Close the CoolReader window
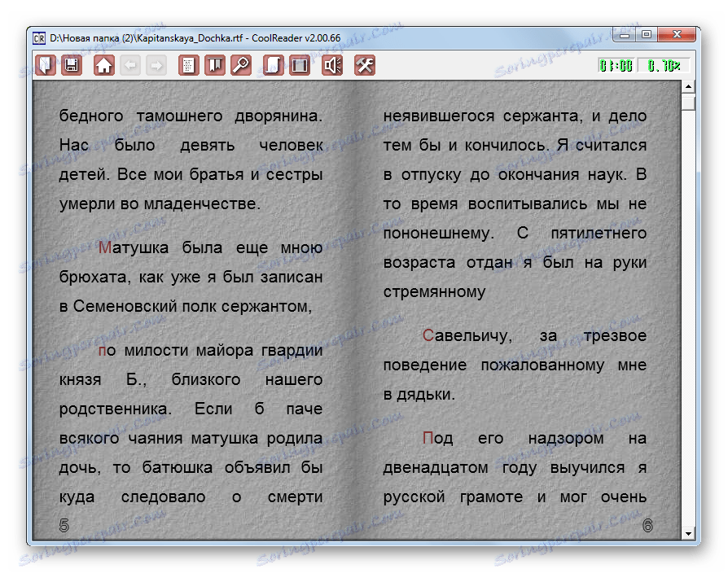The image size is (728, 573). (677, 34)
